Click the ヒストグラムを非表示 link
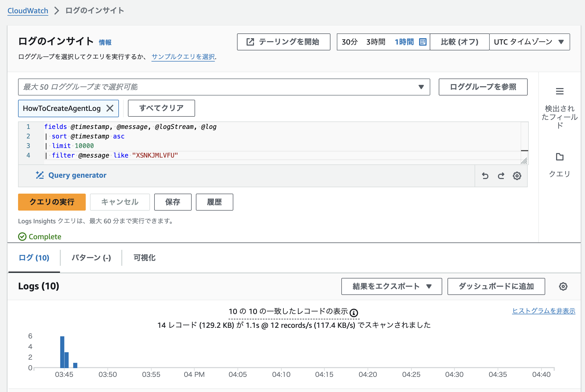This screenshot has width=585, height=392. (x=543, y=311)
